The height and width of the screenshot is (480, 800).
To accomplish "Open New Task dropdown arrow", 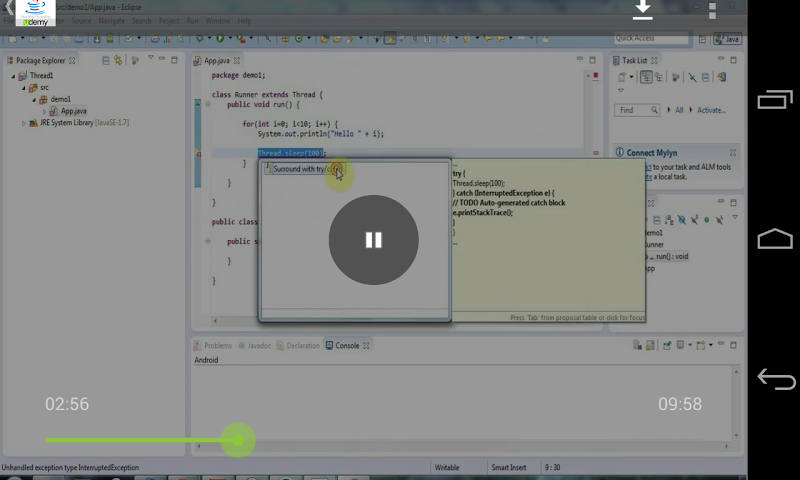I will coord(632,77).
